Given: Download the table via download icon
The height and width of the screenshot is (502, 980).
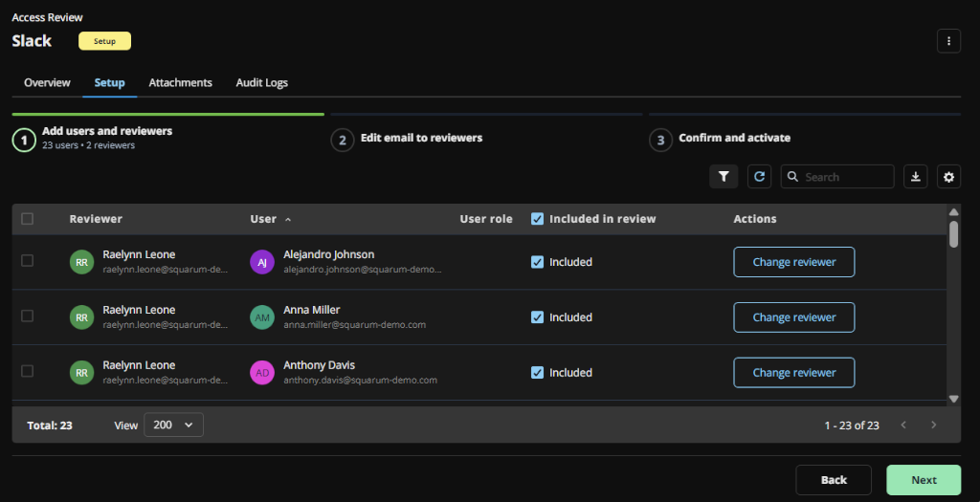Looking at the screenshot, I should (916, 177).
